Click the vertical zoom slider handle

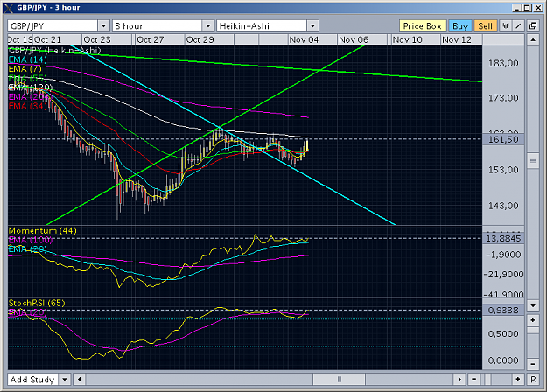pyautogui.click(x=533, y=330)
